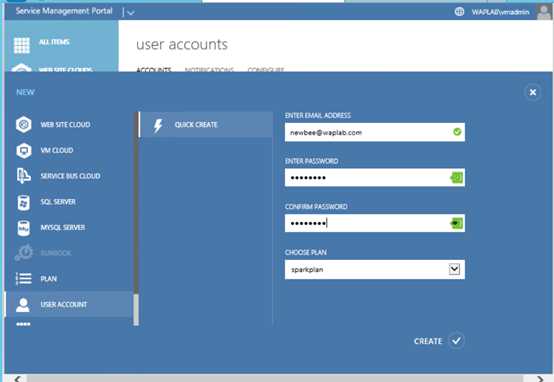
Task: Click the 'Confirm Password' label
Action: (x=316, y=207)
